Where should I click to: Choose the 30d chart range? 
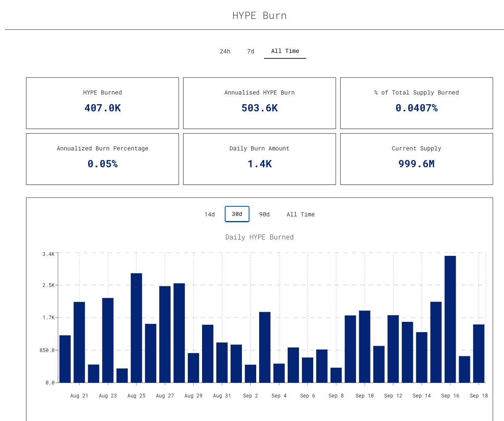pos(237,214)
